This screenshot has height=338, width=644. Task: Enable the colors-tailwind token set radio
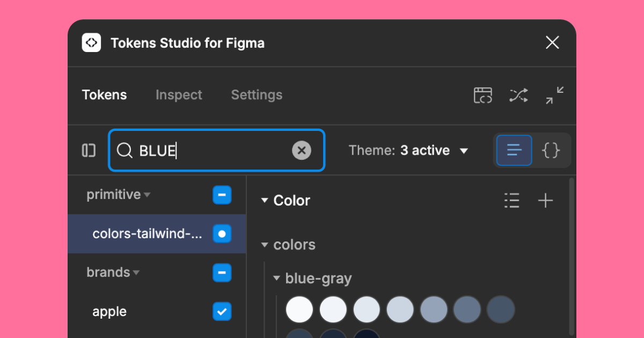(x=222, y=234)
